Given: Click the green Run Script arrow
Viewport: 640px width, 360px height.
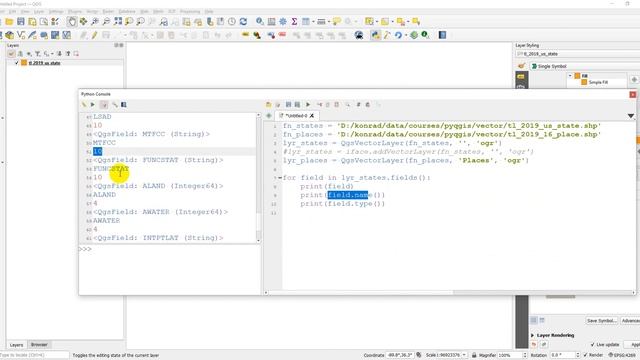Looking at the screenshot, I should (x=308, y=105).
